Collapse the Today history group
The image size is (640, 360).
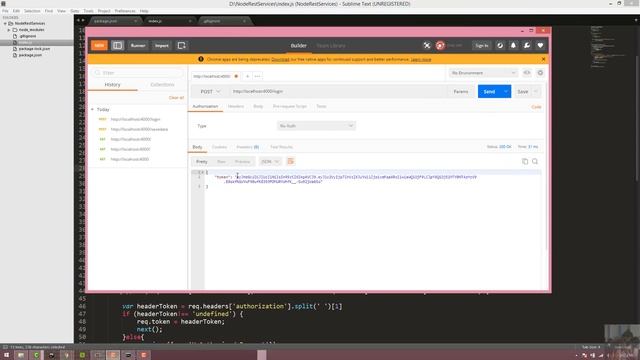[x=92, y=109]
